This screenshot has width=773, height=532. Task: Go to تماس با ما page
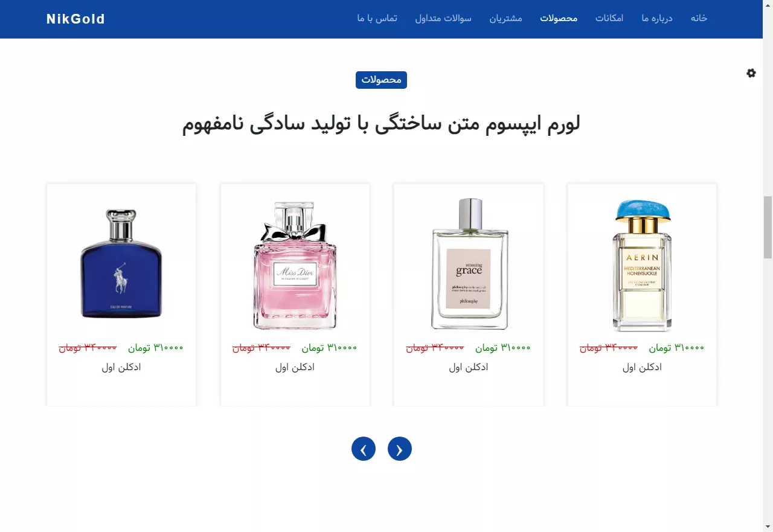(377, 18)
